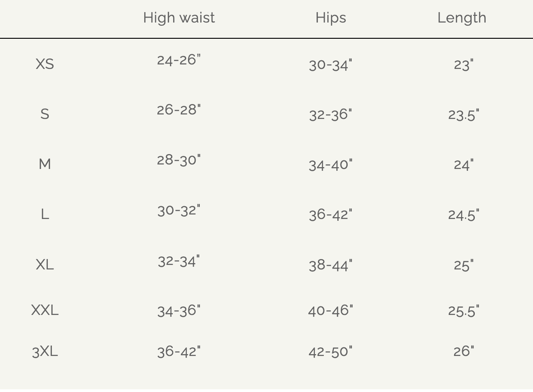Click the 36-42" high waist for 3XL
Viewport: 533px width, 392px height.
179,351
